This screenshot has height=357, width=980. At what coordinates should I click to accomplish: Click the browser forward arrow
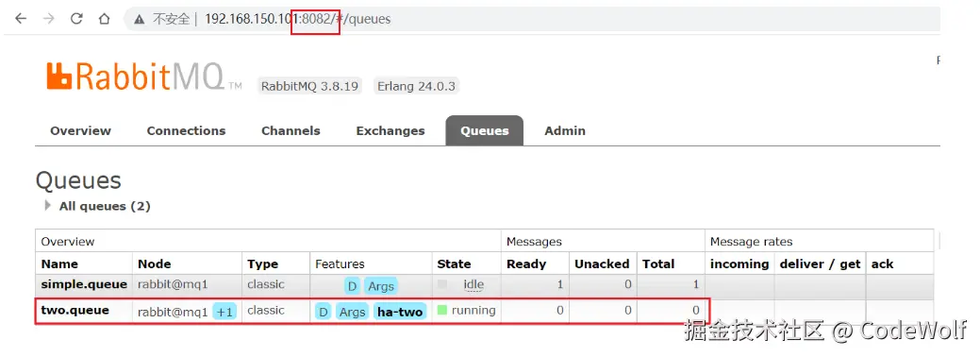click(49, 19)
